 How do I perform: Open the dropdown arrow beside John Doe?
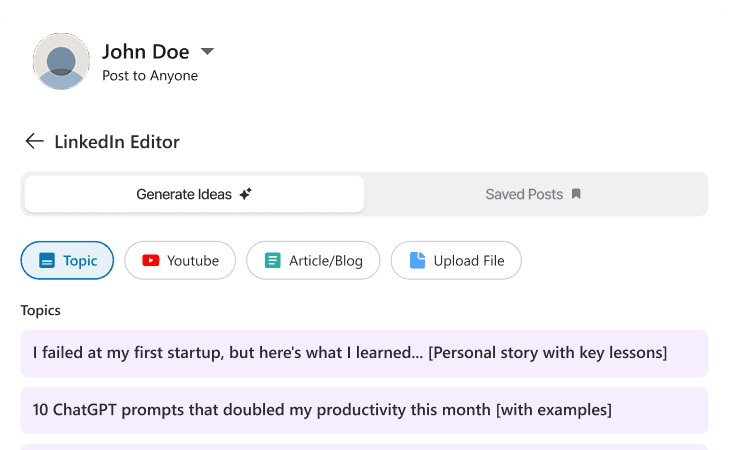[x=207, y=51]
